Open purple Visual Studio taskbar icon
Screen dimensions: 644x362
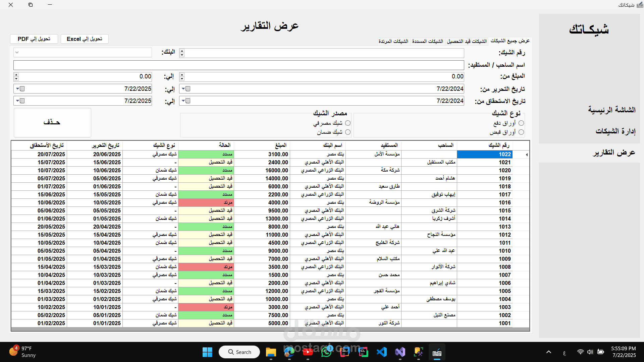point(400,352)
